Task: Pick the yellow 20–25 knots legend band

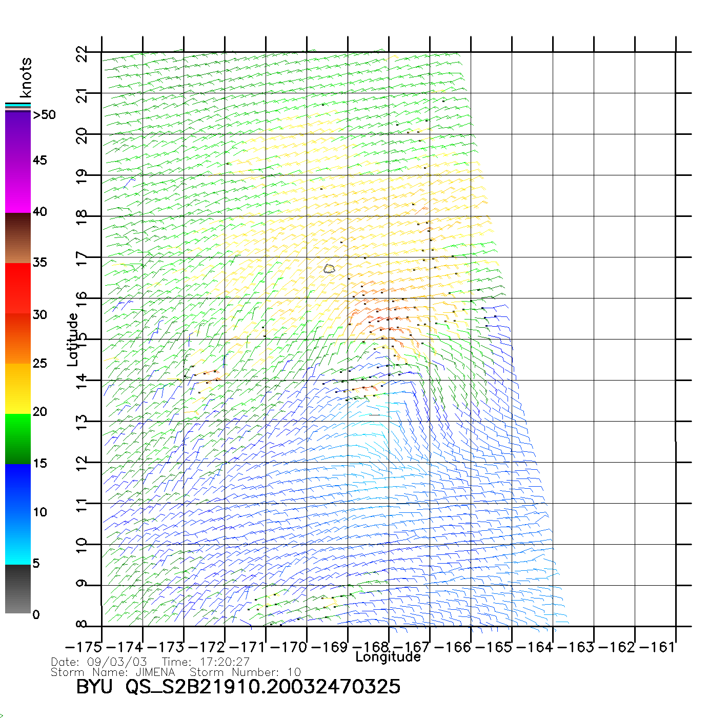Action: (x=18, y=388)
